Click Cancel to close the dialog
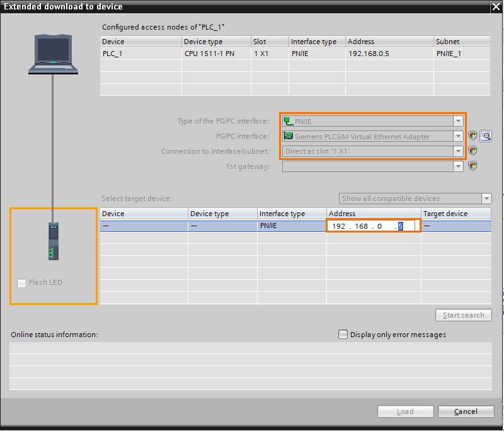This screenshot has width=504, height=431. coord(466,411)
